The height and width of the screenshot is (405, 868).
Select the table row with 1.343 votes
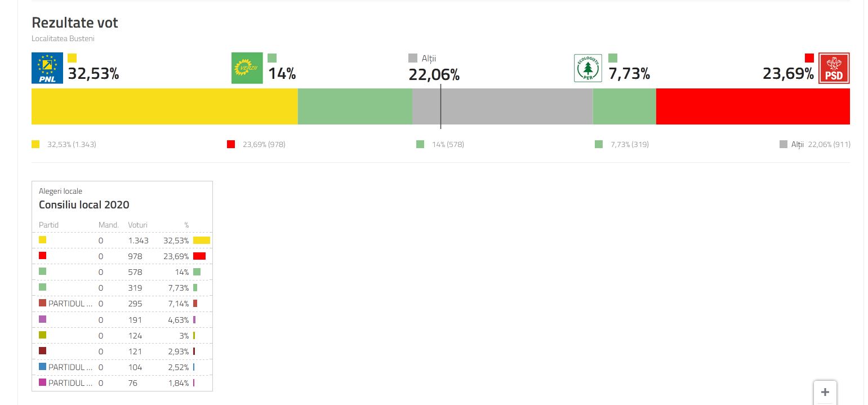(122, 241)
